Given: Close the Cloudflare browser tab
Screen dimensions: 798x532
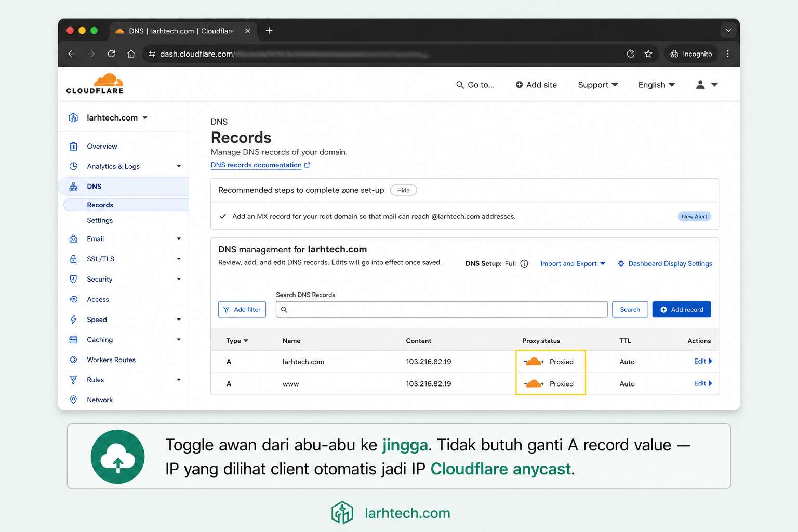Looking at the screenshot, I should 248,31.
